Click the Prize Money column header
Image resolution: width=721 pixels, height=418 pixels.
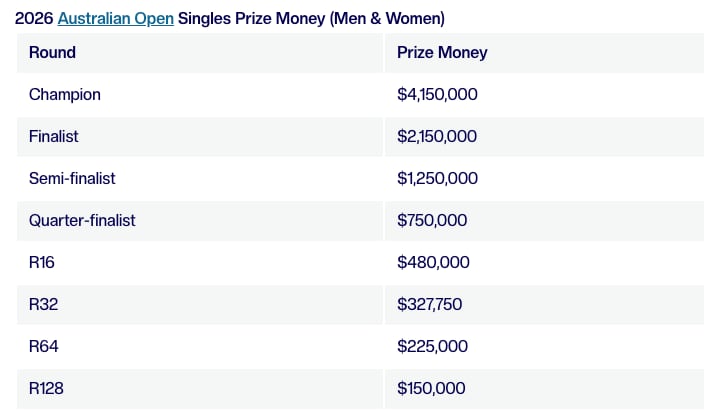tap(442, 52)
